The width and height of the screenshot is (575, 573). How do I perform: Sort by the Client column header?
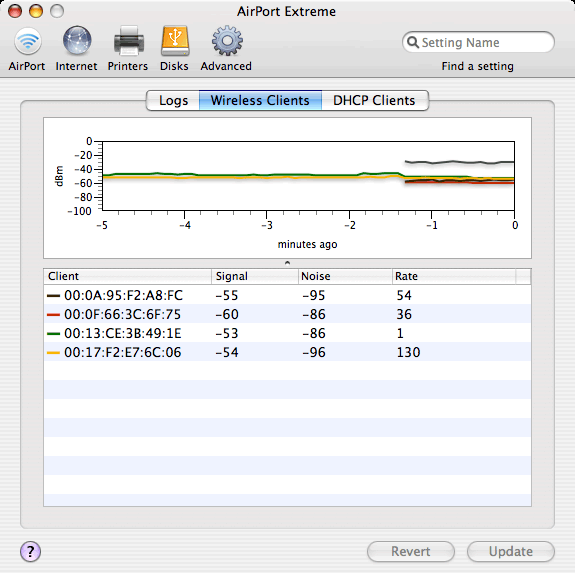(x=127, y=276)
